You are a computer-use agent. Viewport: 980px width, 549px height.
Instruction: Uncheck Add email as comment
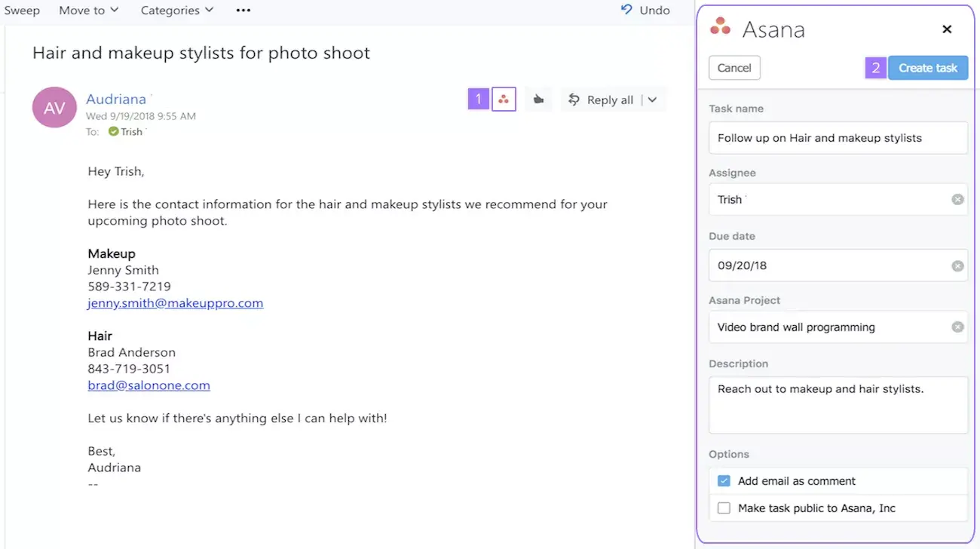[724, 480]
